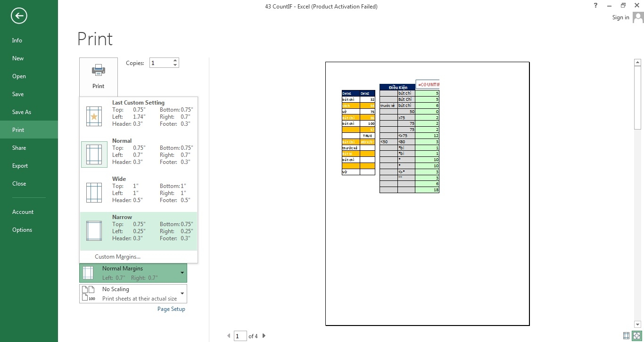Toggle Zoom to Page icon

click(636, 336)
